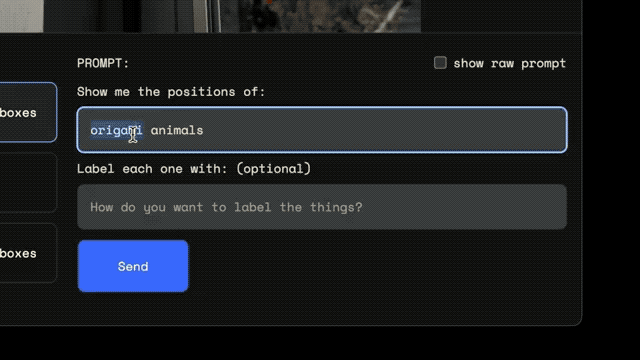Click the 'show raw prompt' label text
640x360 pixels.
pyautogui.click(x=509, y=63)
